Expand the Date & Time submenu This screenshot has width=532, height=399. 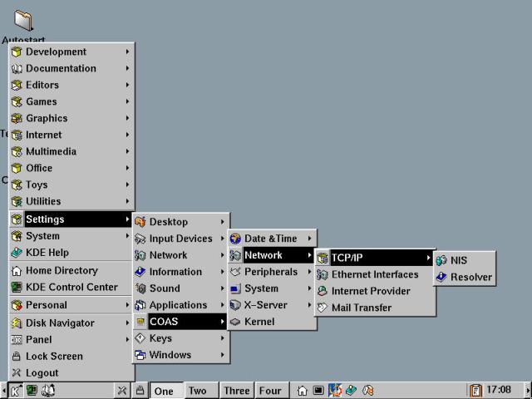click(x=272, y=239)
